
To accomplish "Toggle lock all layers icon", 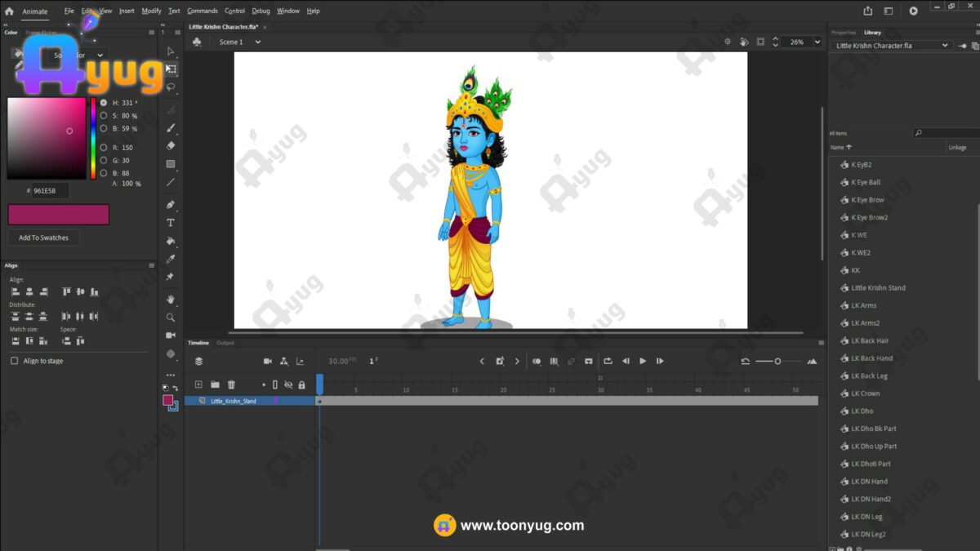I will [301, 384].
